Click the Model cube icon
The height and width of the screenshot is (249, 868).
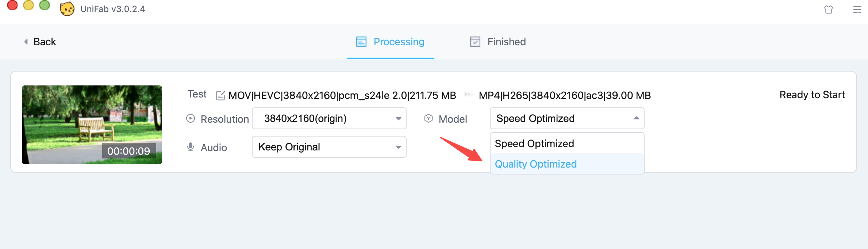(x=429, y=119)
